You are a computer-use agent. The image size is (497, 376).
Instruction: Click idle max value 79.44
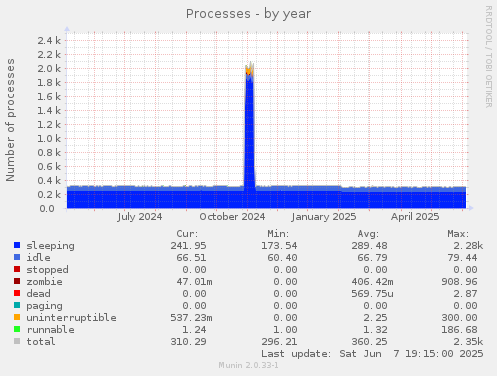(x=462, y=258)
